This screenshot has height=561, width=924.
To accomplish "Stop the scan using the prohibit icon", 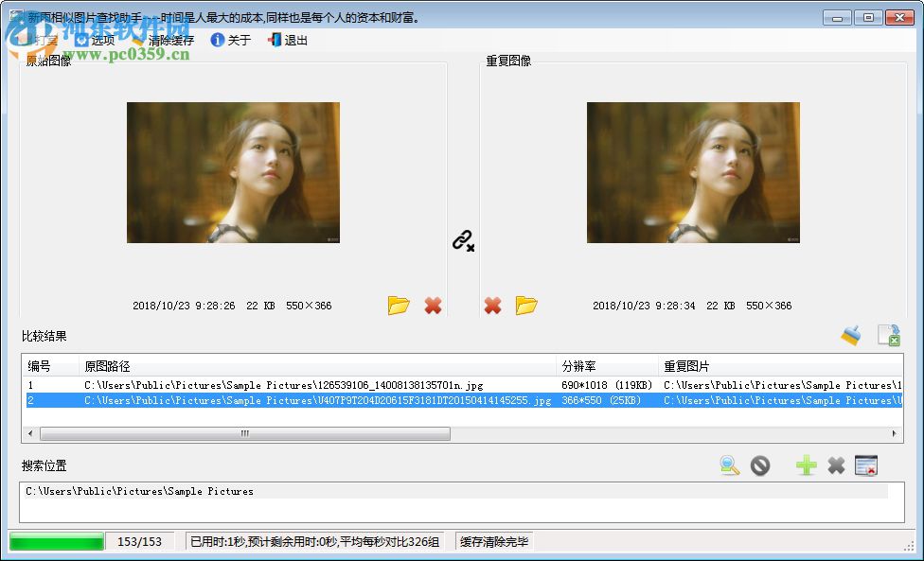I will coord(760,465).
